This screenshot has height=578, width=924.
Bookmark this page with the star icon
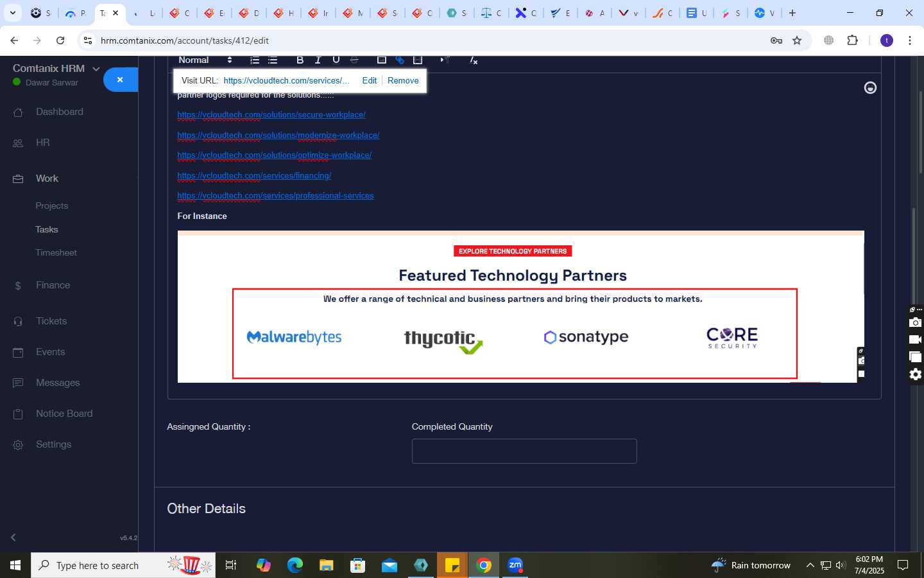pyautogui.click(x=797, y=40)
